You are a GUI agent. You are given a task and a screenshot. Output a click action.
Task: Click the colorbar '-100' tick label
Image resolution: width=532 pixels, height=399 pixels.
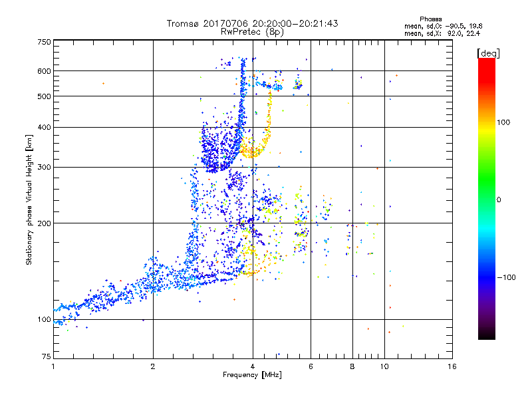507,277
